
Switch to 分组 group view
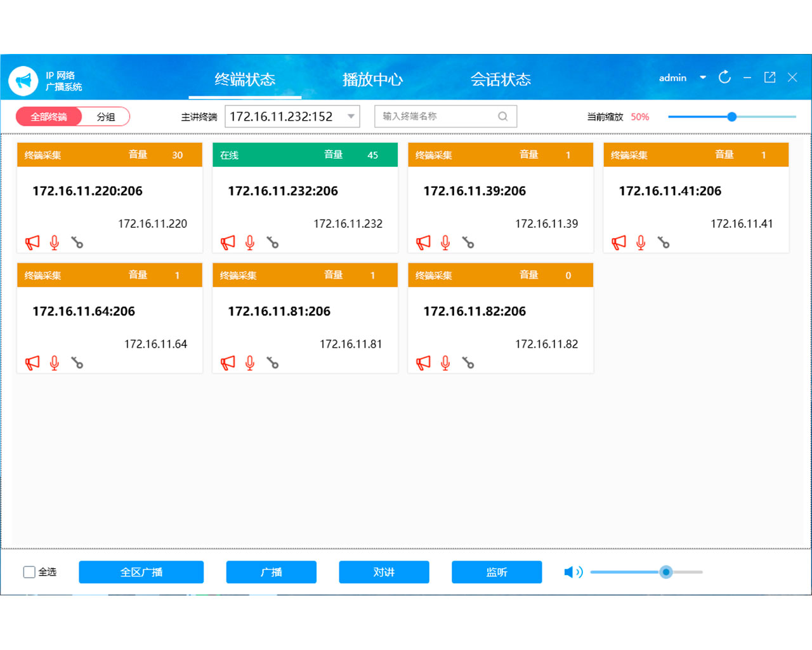coord(106,117)
